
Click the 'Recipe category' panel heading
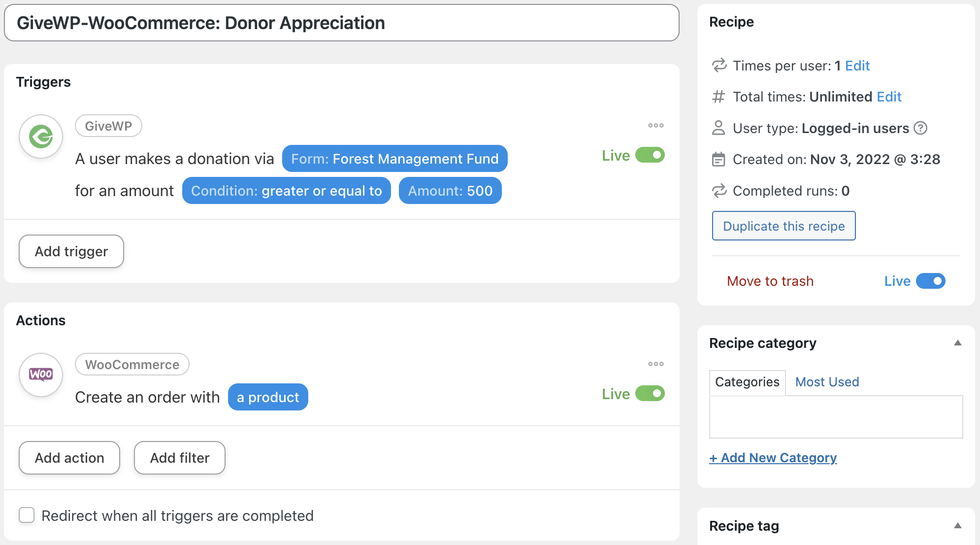(x=763, y=343)
